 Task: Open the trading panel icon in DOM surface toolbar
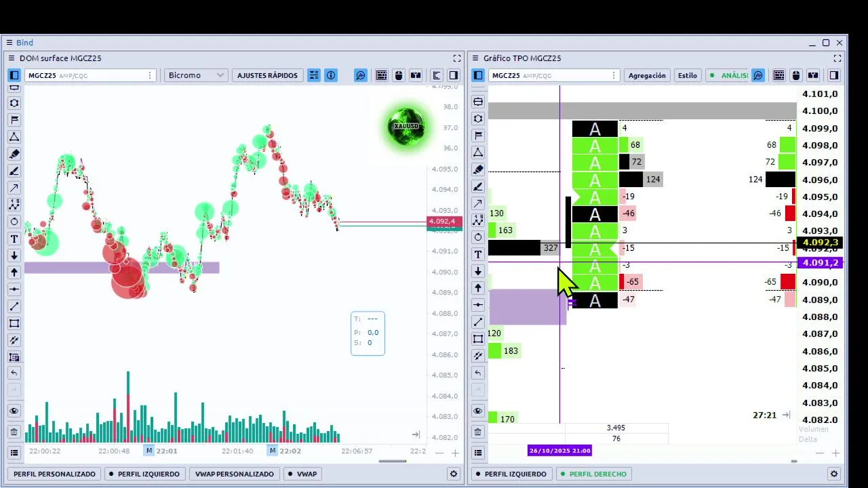(x=416, y=75)
